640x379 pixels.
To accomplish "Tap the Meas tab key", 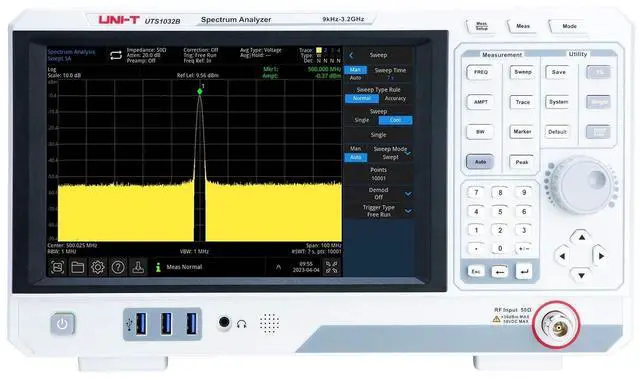I will [523, 26].
